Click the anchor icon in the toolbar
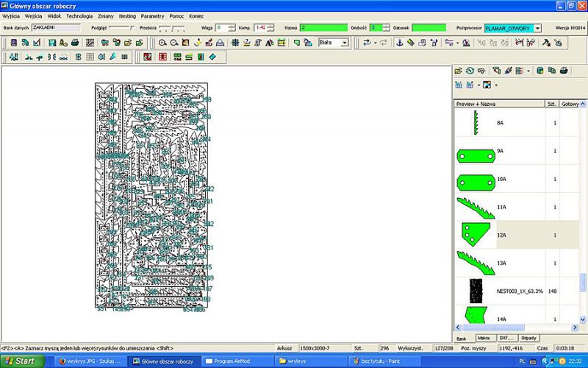Image resolution: width=588 pixels, height=368 pixels. click(x=400, y=43)
